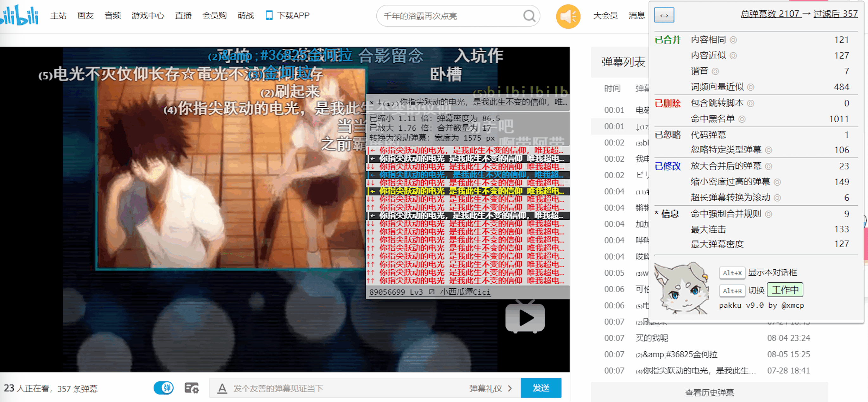
Task: Click the TV play button on video
Action: point(525,317)
